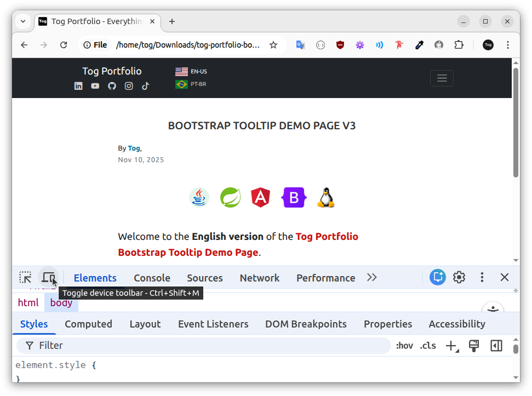The width and height of the screenshot is (532, 396).
Task: Select the Elements tab
Action: (x=95, y=278)
